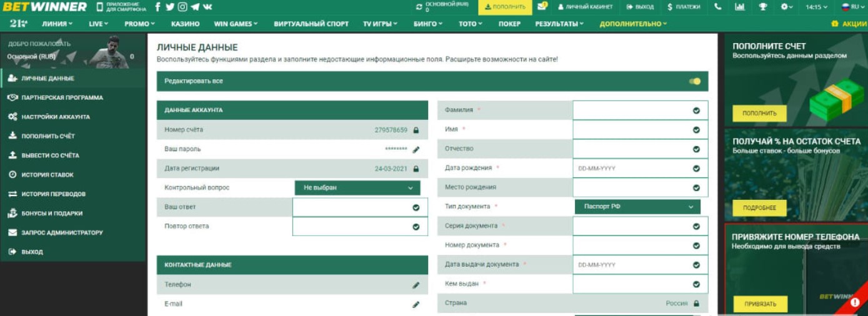Open the Тип документа dropdown

637,207
